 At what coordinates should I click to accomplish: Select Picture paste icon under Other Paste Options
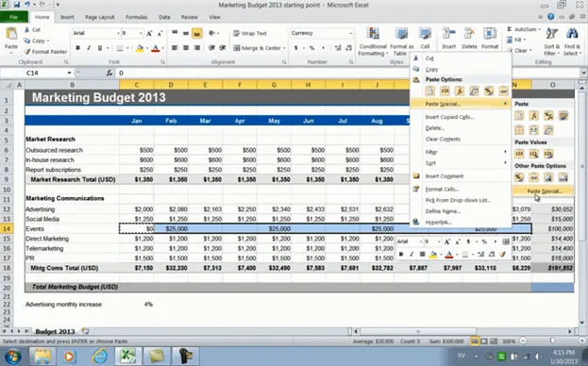(x=548, y=177)
